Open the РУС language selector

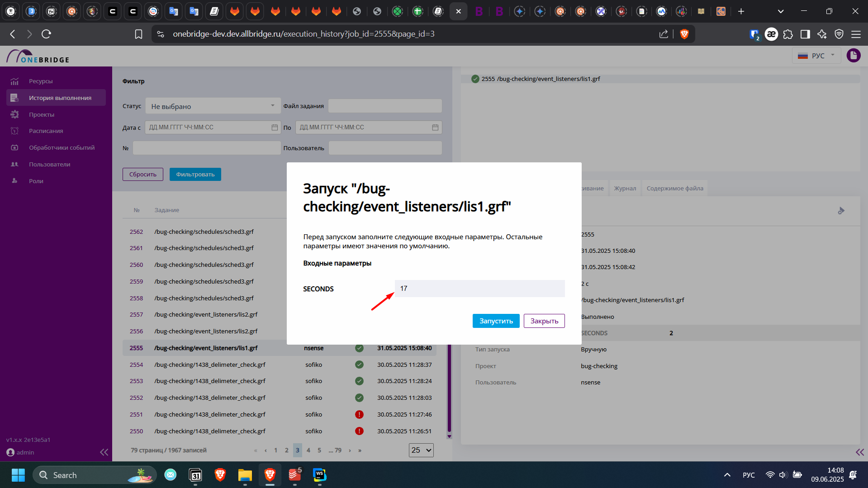pyautogui.click(x=816, y=56)
